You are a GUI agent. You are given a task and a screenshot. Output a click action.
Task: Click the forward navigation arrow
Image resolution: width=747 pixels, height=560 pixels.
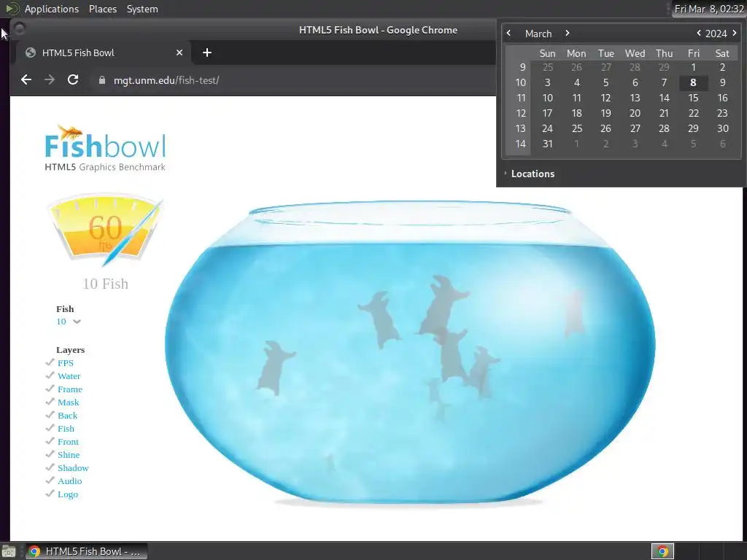pos(50,80)
